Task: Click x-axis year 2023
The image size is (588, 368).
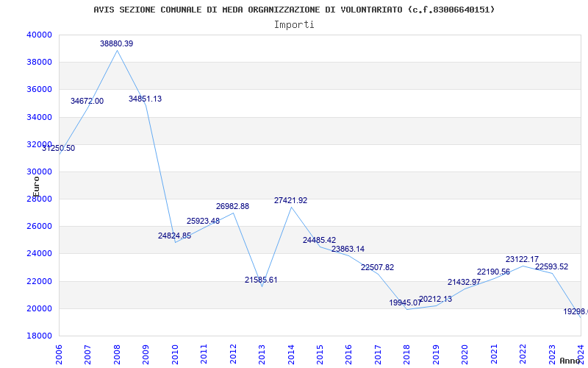Action: click(552, 354)
